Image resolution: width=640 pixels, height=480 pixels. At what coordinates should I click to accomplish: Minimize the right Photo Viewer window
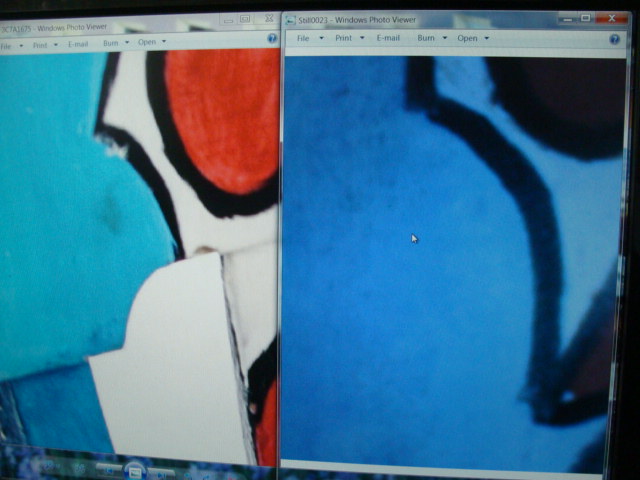click(x=565, y=17)
